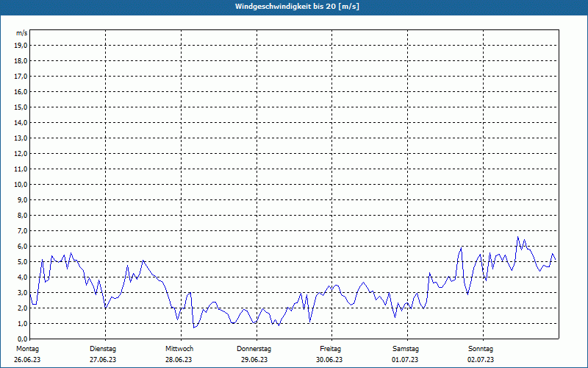Viewport: 588px width, 368px height.
Task: Click the date 30.06.23 on the x-axis
Action: (x=330, y=359)
